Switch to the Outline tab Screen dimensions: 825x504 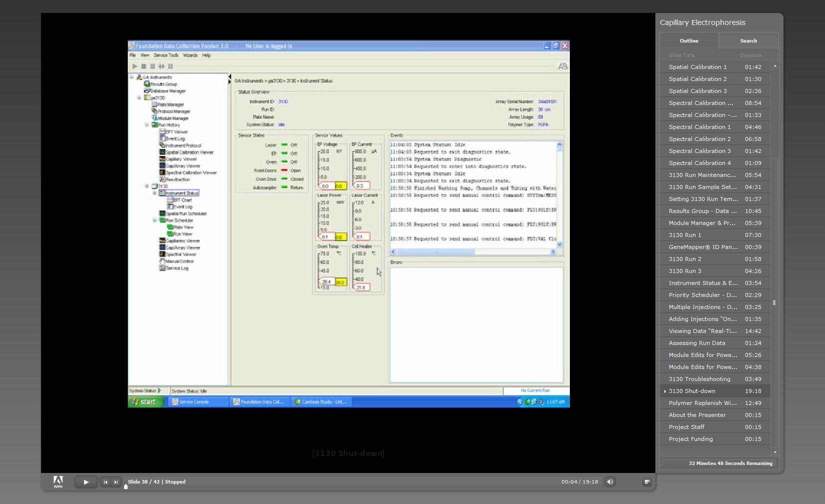click(689, 41)
